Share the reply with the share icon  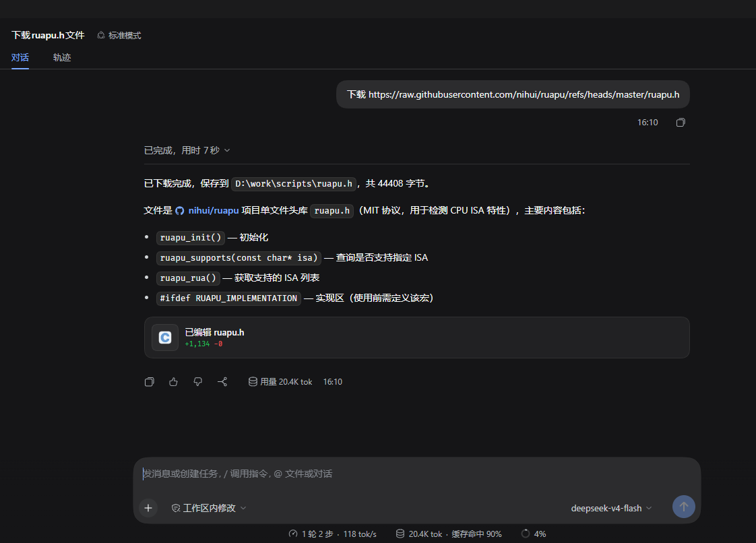tap(222, 382)
